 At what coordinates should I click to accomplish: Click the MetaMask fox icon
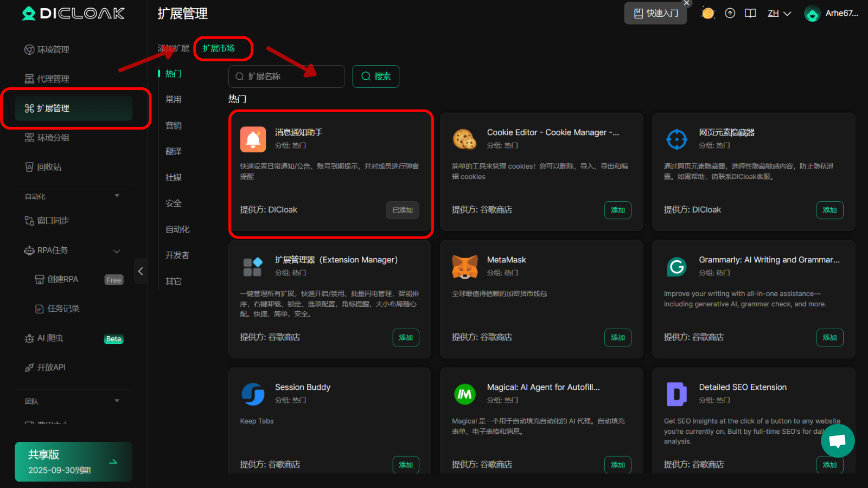[465, 267]
